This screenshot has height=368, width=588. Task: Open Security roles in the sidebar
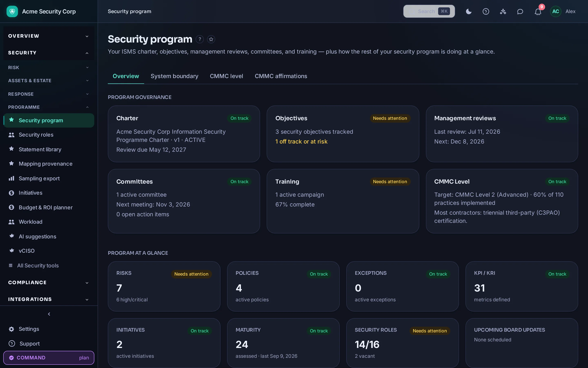pyautogui.click(x=49, y=135)
